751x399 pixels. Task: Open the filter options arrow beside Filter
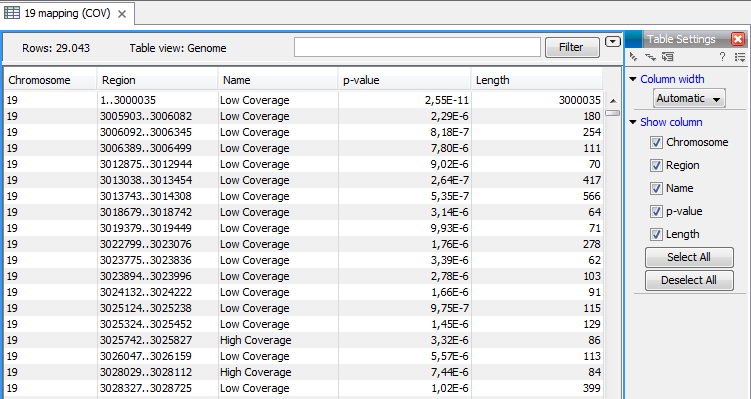pyautogui.click(x=613, y=42)
